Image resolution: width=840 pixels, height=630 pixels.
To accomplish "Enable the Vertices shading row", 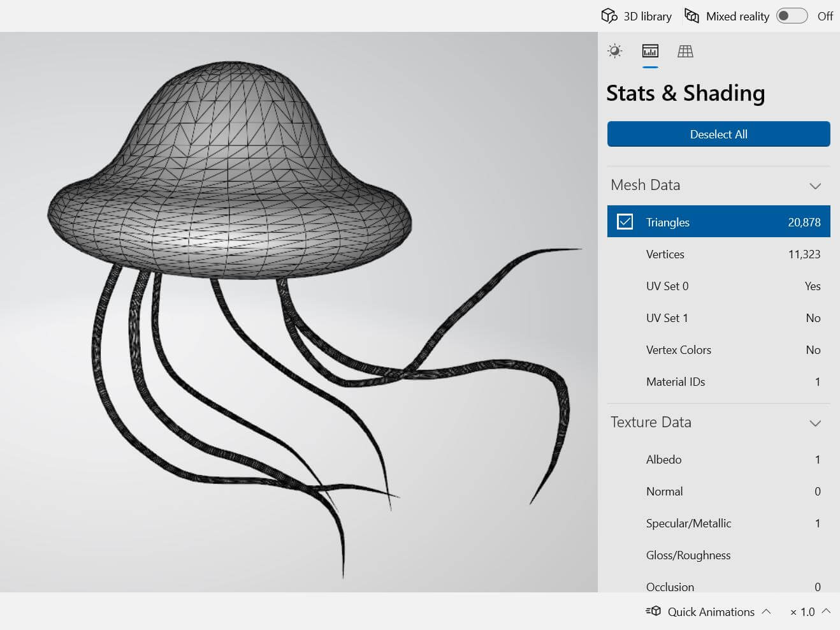I will pos(718,254).
